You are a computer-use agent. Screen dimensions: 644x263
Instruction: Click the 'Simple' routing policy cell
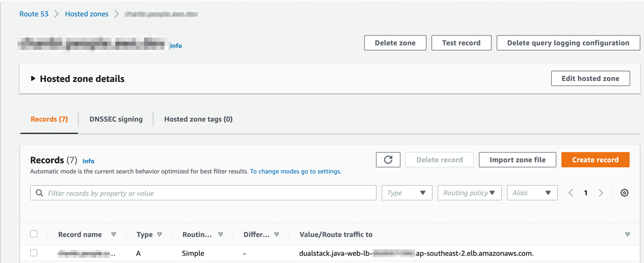[193, 254]
